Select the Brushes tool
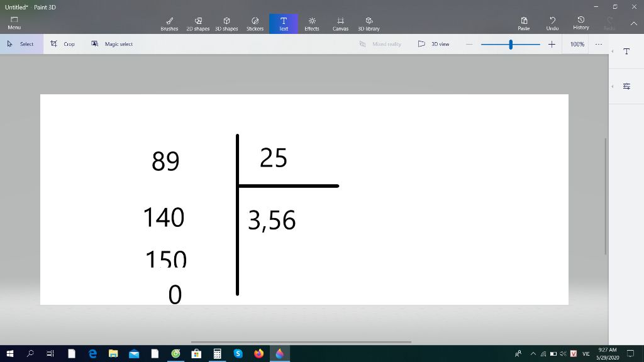 pos(169,24)
